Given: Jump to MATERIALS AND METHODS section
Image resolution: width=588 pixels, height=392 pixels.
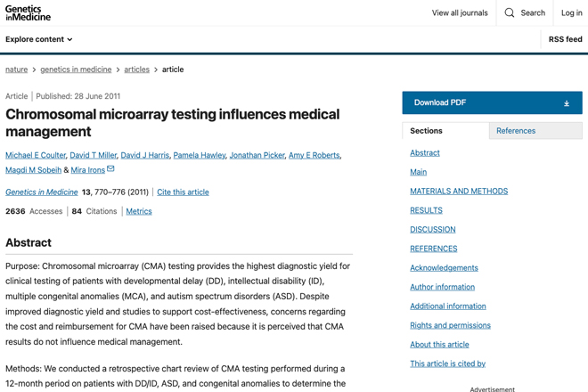Looking at the screenshot, I should (459, 192).
